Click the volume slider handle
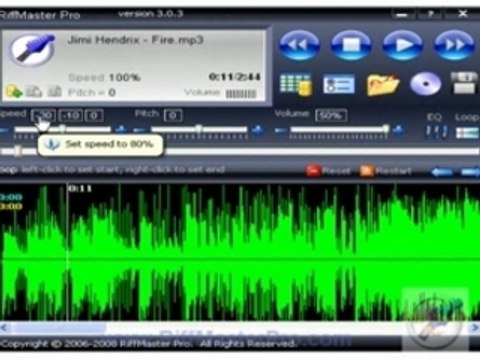The width and height of the screenshot is (480, 360). click(386, 129)
